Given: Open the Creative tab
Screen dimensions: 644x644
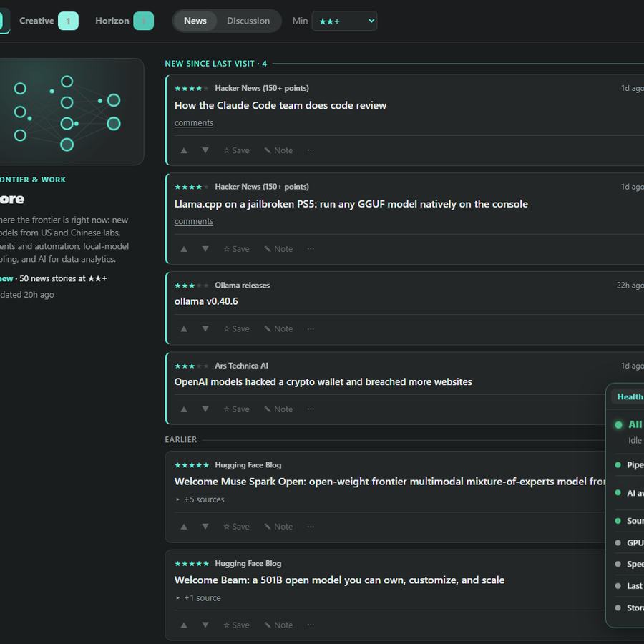Looking at the screenshot, I should [x=49, y=21].
